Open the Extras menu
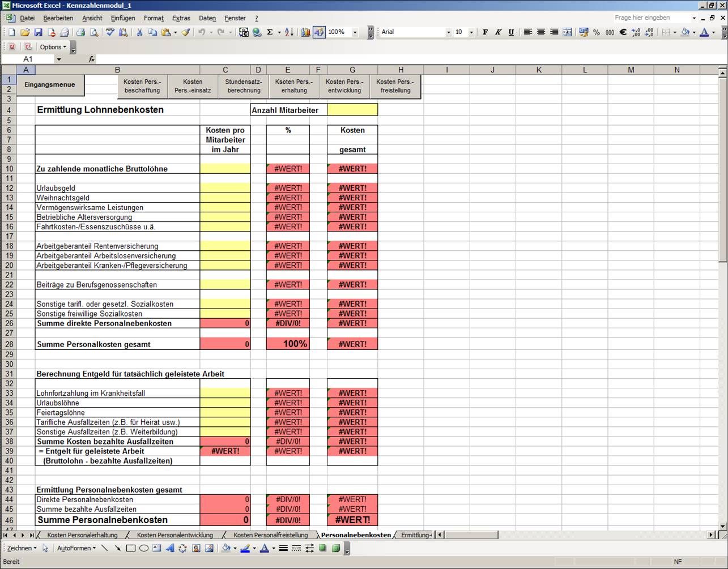 click(181, 18)
